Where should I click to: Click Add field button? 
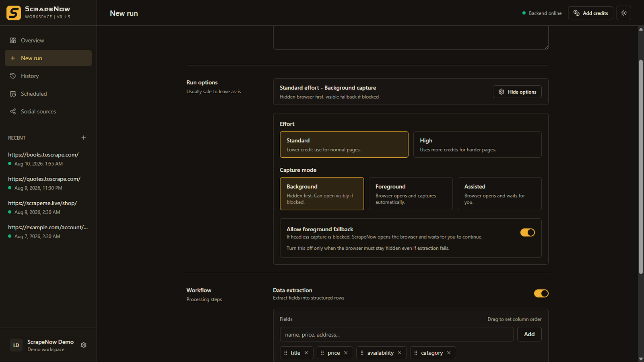point(529,334)
